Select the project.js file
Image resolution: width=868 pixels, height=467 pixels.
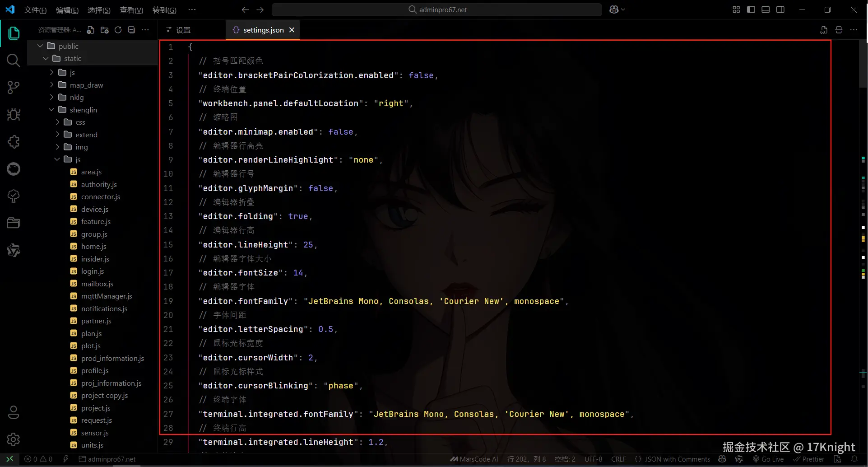[96, 408]
